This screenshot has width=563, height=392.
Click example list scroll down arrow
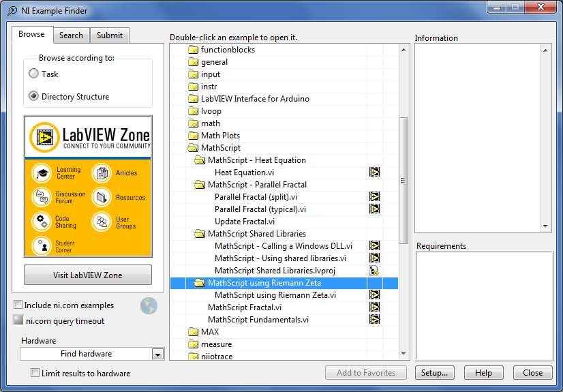(404, 354)
